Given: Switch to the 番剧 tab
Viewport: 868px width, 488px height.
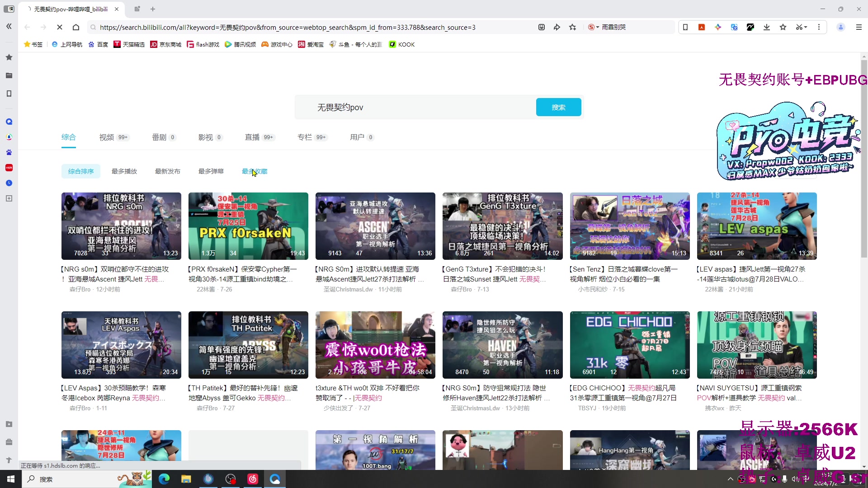Looking at the screenshot, I should click(164, 137).
